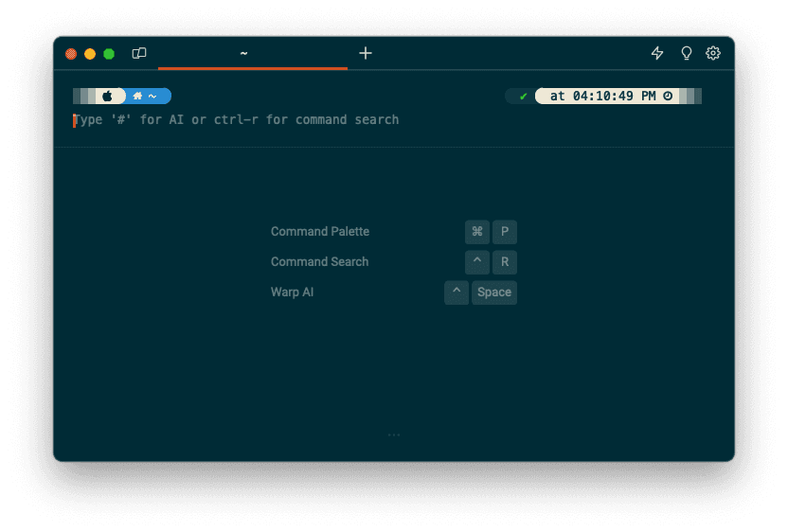This screenshot has width=788, height=532.
Task: Open settings with the gear icon
Action: (713, 53)
